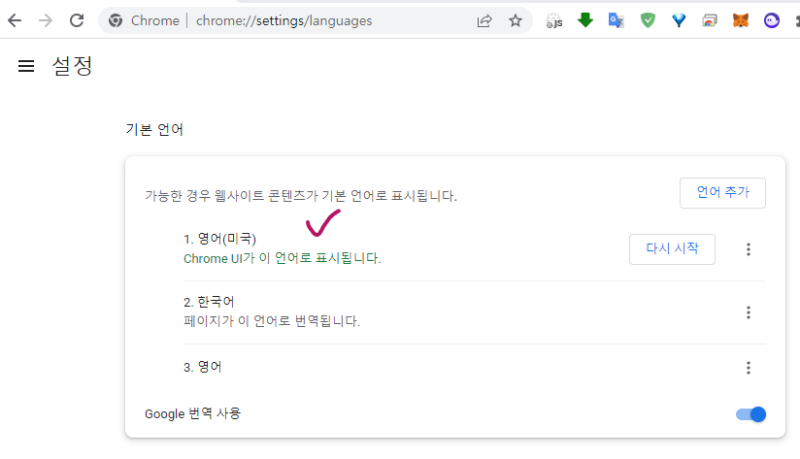Image resolution: width=800 pixels, height=459 pixels.
Task: Click the 기본 언어 section heading
Action: 155,130
